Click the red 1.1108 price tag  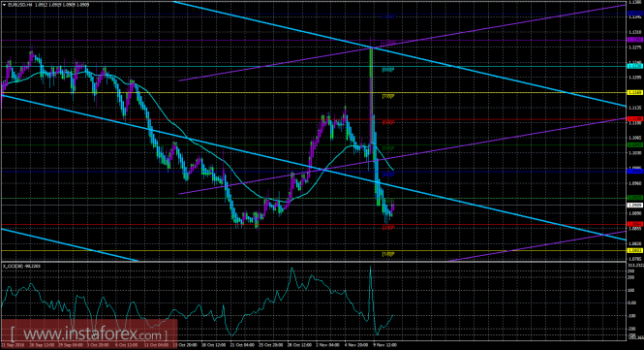coord(634,119)
